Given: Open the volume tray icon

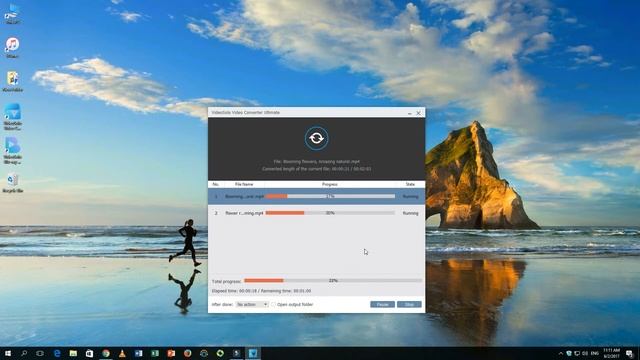Looking at the screenshot, I should click(x=585, y=353).
